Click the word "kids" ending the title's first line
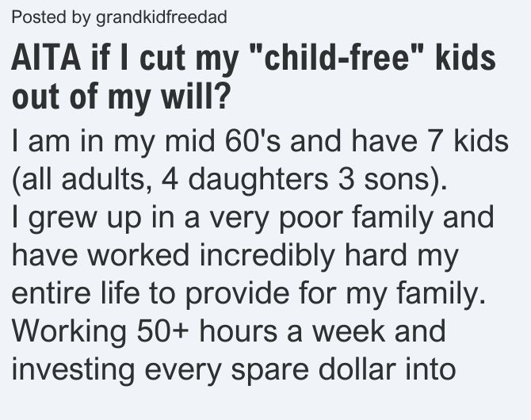 click(466, 57)
